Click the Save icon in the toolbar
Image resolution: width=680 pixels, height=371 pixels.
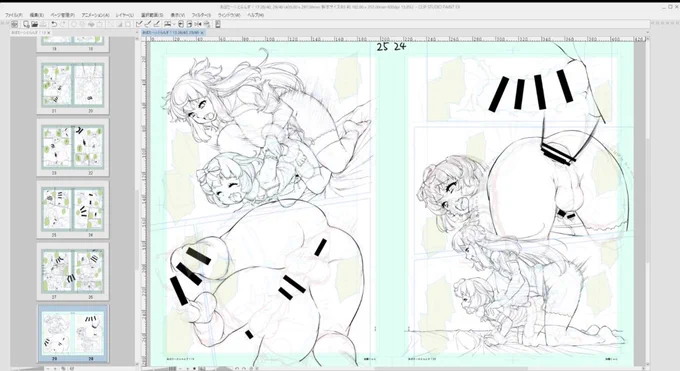point(43,24)
